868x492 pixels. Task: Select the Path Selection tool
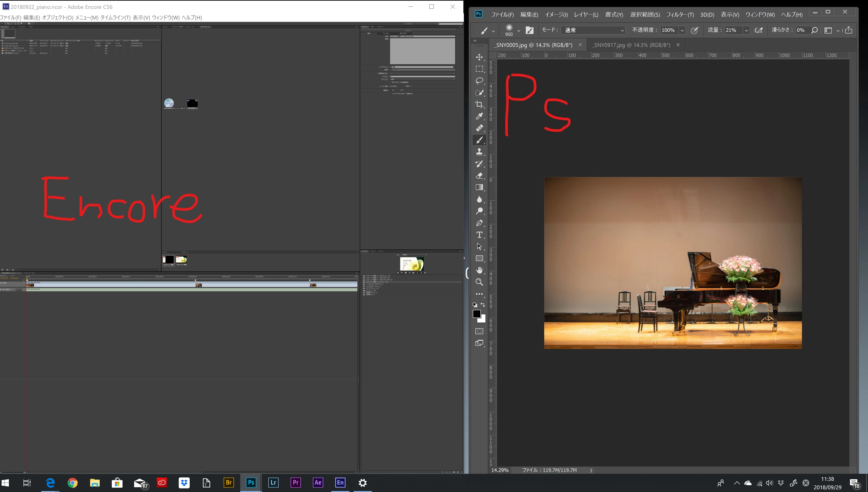pyautogui.click(x=479, y=247)
